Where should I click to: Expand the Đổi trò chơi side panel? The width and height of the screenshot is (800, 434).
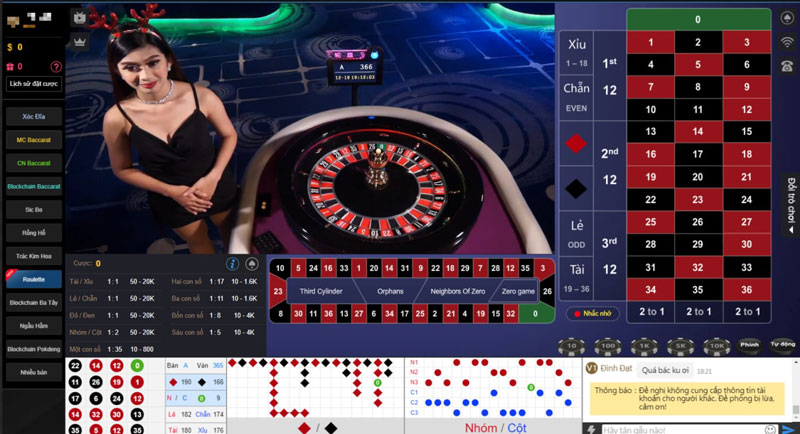pos(791,205)
